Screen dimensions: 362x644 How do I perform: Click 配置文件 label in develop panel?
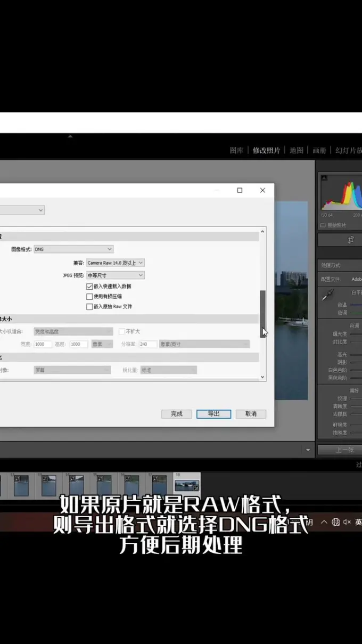[x=330, y=279]
